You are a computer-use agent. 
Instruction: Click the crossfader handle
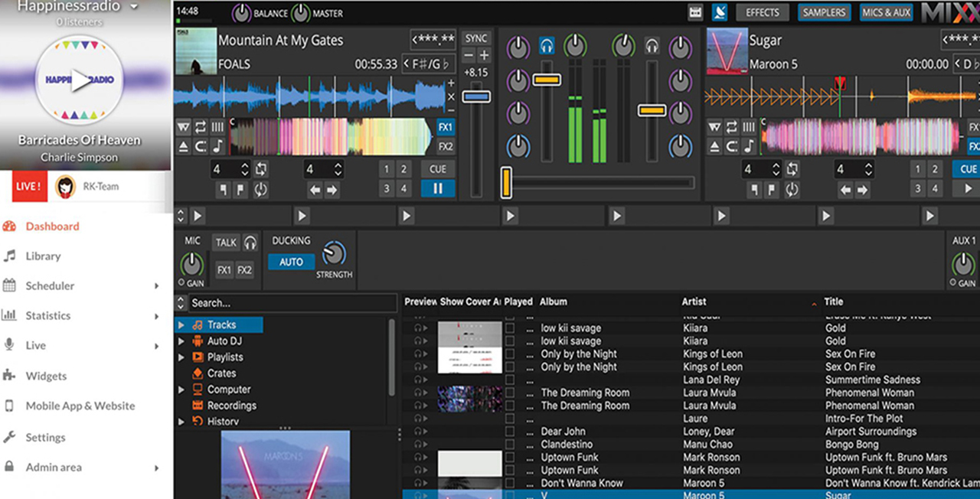click(506, 183)
